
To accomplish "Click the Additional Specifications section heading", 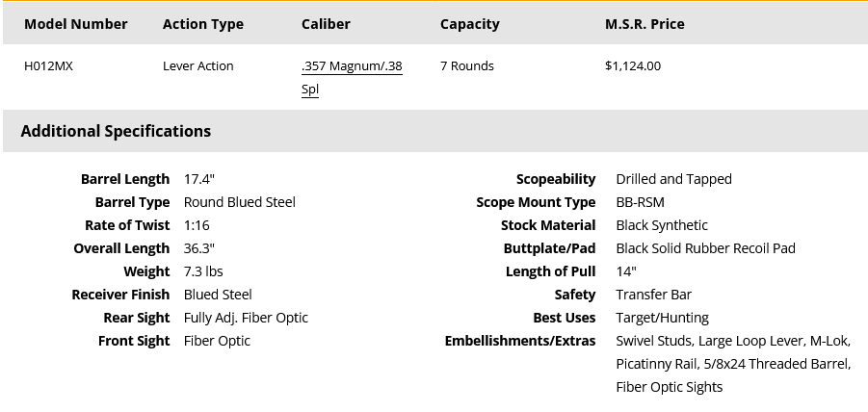I will pyautogui.click(x=116, y=131).
